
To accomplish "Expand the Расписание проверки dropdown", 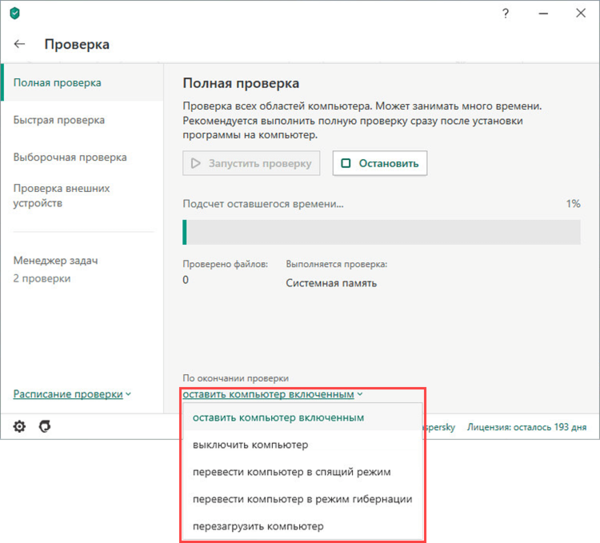I will coord(72,395).
